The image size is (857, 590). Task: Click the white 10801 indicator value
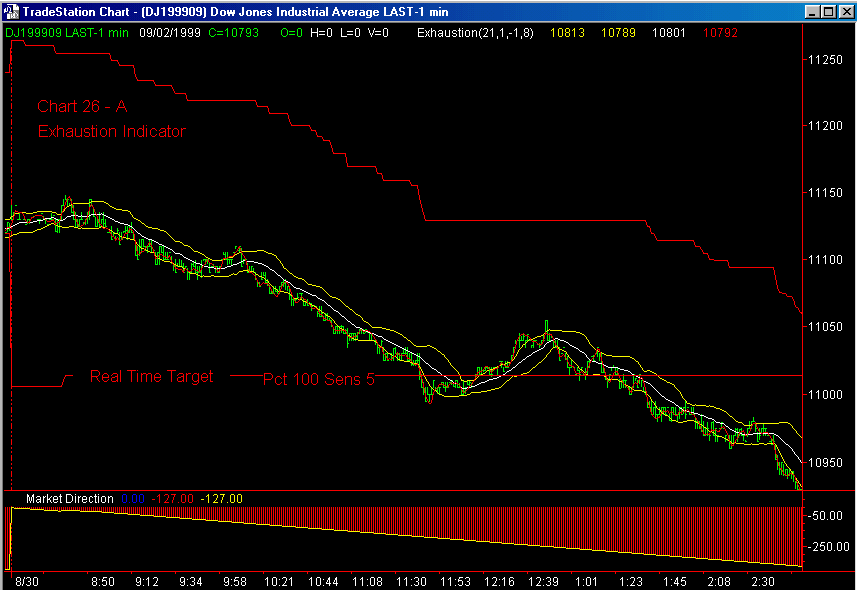(668, 33)
